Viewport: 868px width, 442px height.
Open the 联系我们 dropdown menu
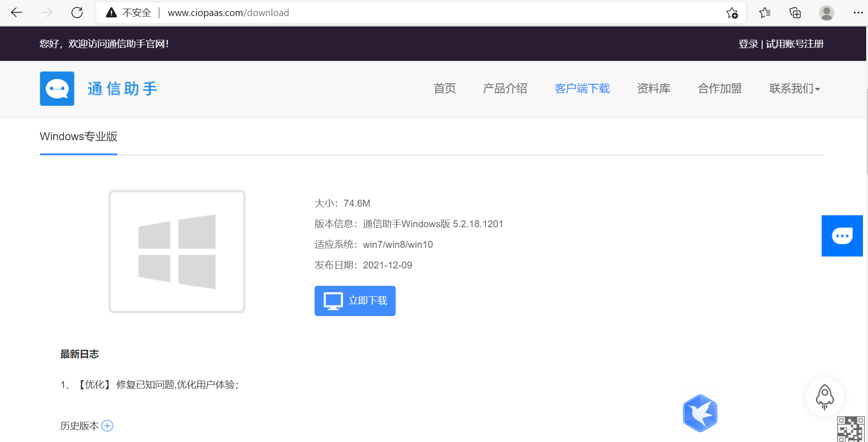tap(794, 88)
